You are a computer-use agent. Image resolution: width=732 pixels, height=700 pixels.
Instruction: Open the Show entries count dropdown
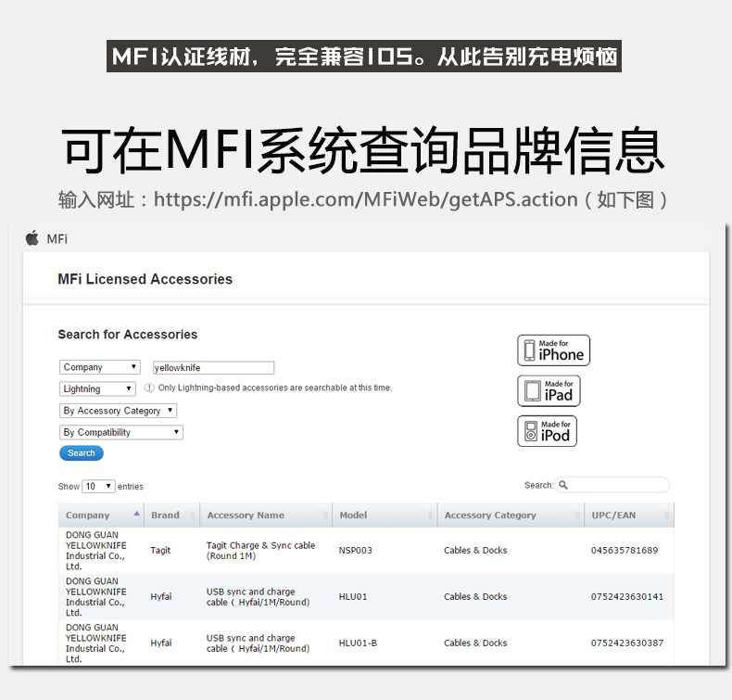[98, 486]
